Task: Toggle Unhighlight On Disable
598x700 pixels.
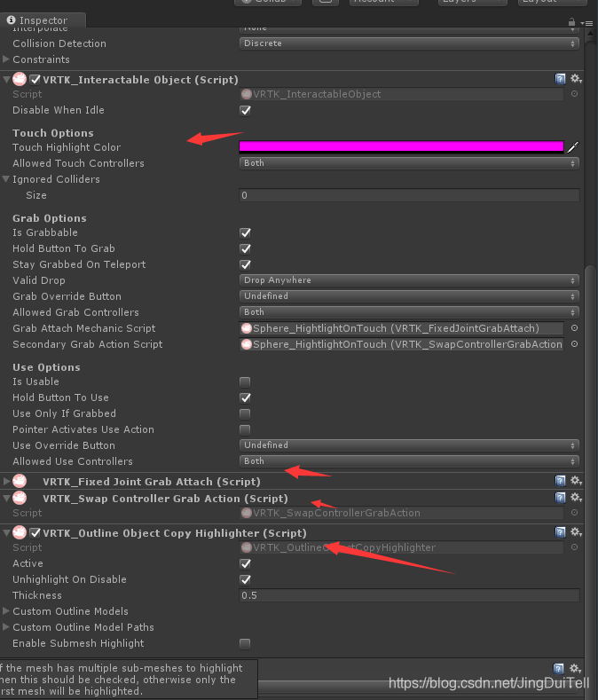Action: tap(245, 580)
